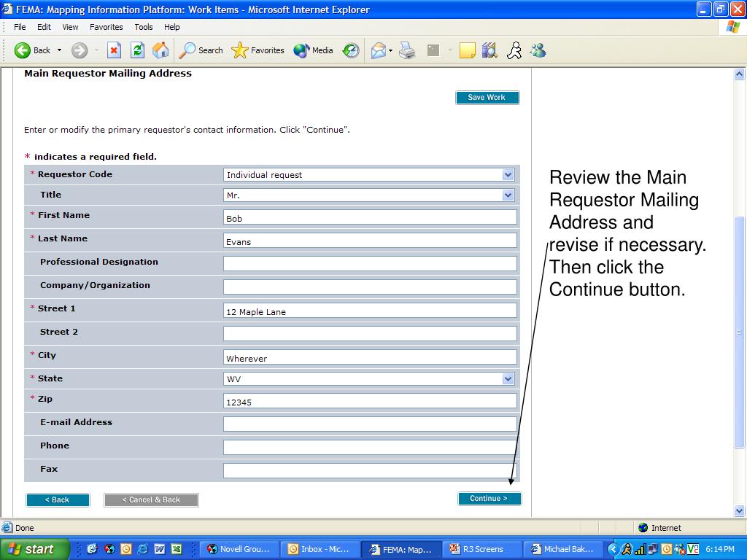Click the network signal bars tray icon
This screenshot has width=747, height=560.
tap(639, 549)
